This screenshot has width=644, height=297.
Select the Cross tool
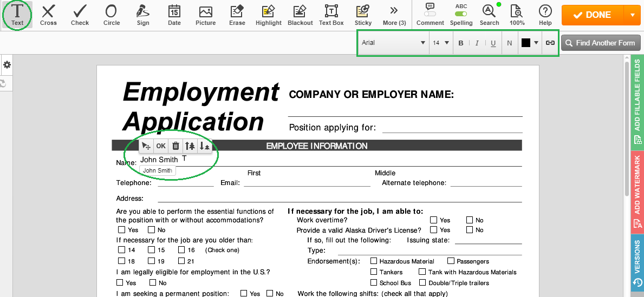click(x=48, y=15)
